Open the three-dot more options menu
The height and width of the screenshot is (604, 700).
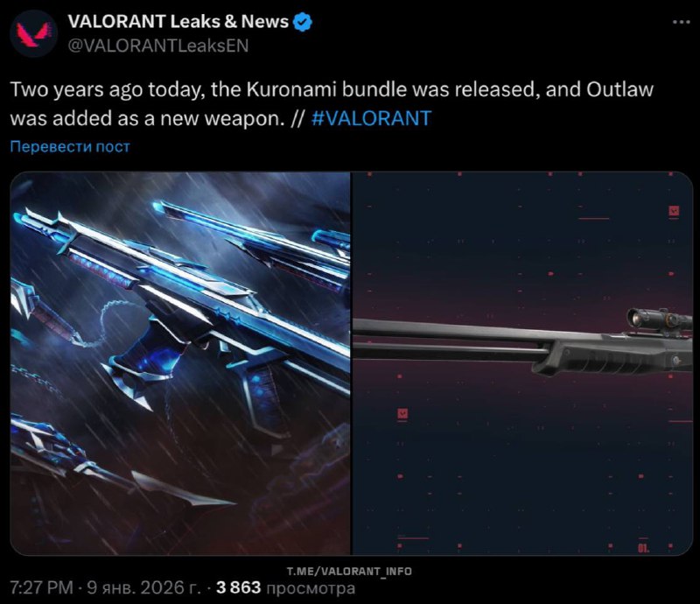[682, 22]
